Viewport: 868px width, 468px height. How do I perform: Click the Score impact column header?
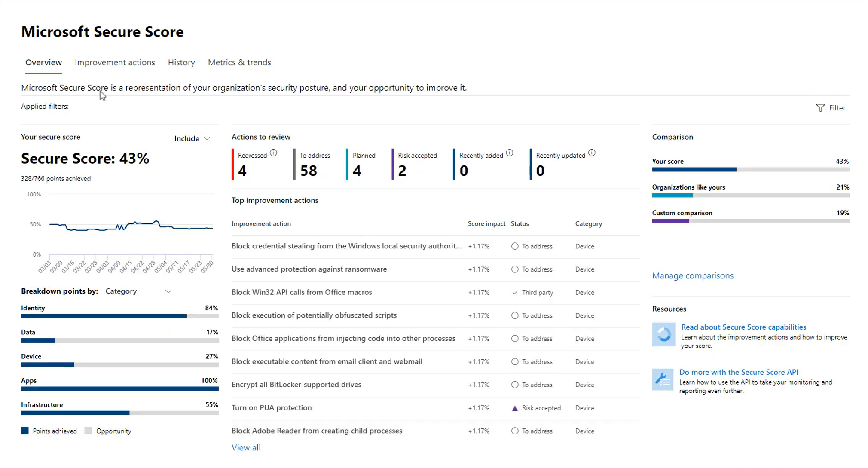click(x=486, y=223)
